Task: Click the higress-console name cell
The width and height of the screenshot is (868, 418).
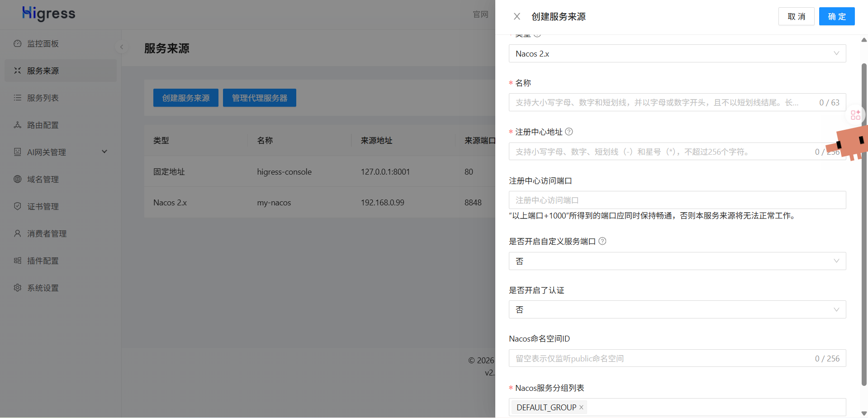Action: [284, 172]
